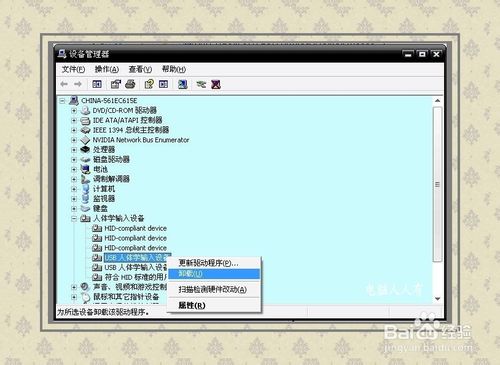
Task: Expand the 计算机 node
Action: pos(74,189)
